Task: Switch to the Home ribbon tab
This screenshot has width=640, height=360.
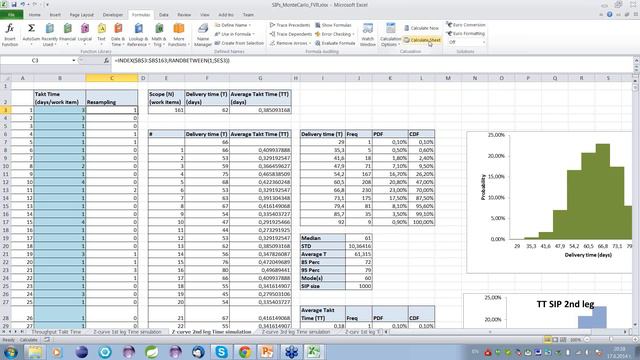Action: pyautogui.click(x=34, y=15)
